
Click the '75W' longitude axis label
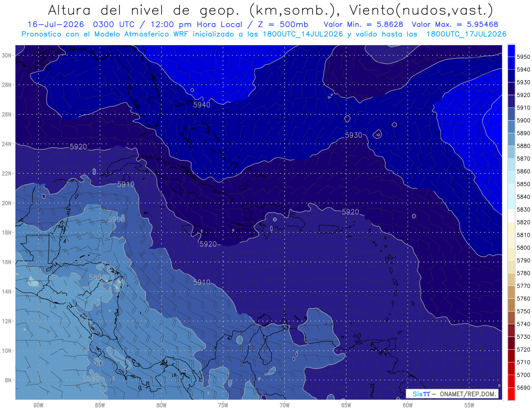[223, 405]
